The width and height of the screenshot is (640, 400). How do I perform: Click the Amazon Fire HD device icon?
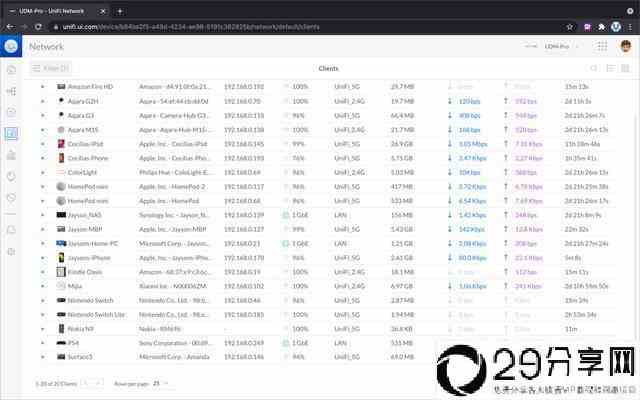61,87
